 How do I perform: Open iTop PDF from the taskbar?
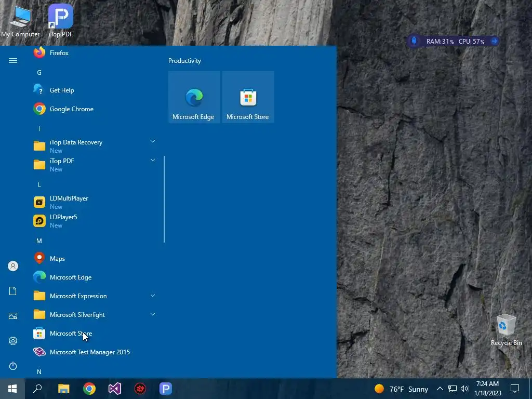[x=166, y=389]
